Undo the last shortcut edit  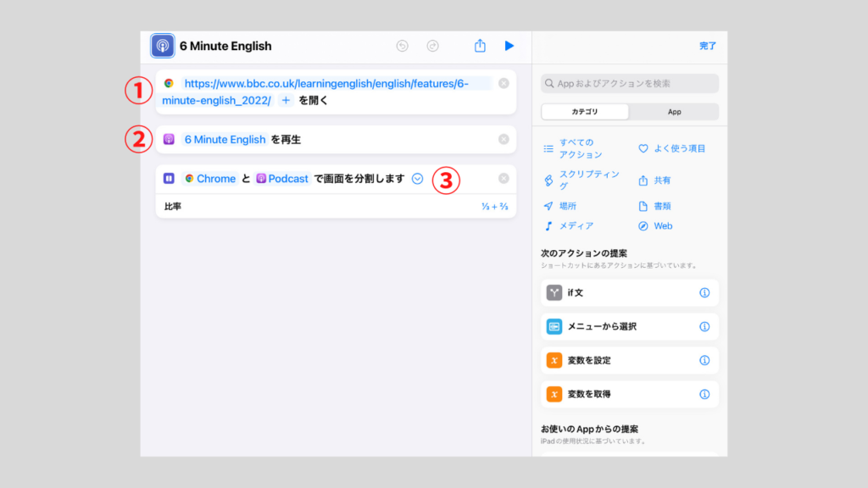click(403, 46)
